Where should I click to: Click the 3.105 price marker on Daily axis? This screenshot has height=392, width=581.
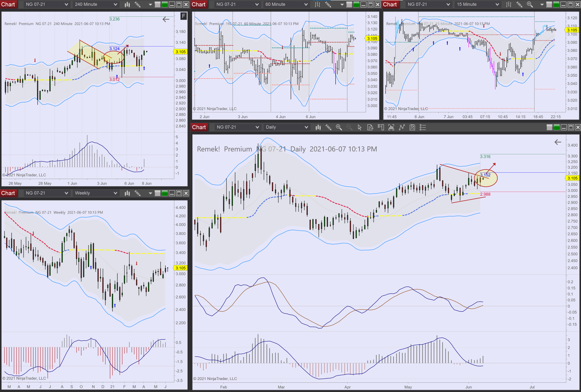572,178
